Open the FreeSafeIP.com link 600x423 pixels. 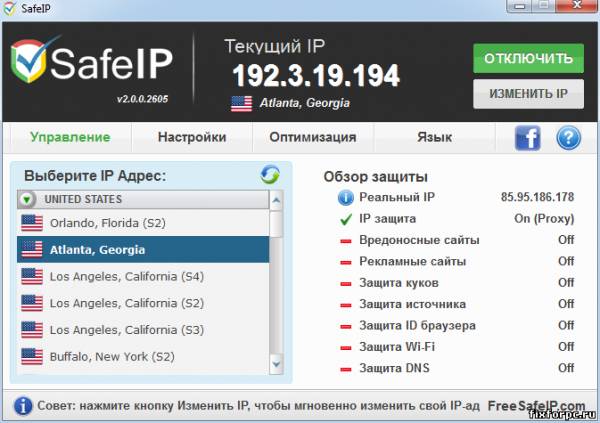coord(536,406)
